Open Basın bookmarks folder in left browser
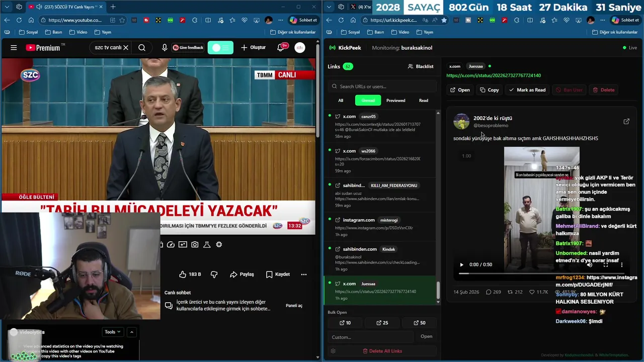 (x=53, y=32)
